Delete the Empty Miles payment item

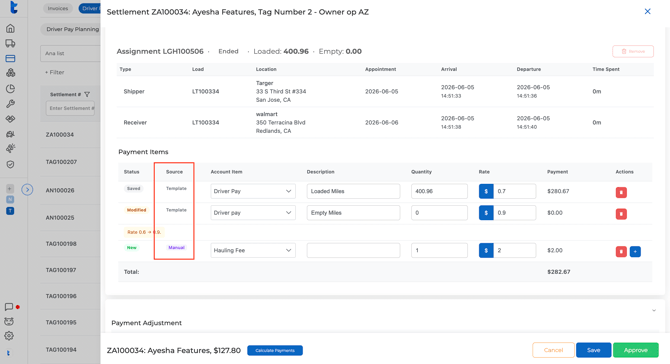tap(621, 214)
